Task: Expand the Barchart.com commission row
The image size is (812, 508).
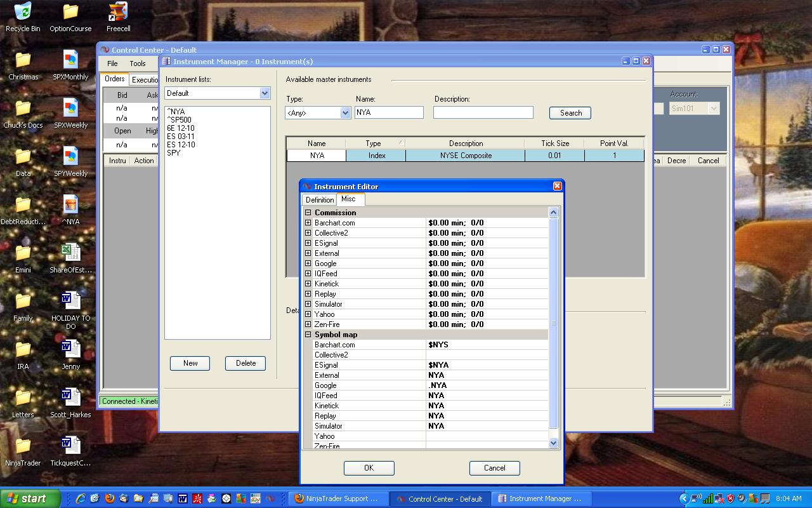Action: (x=308, y=223)
